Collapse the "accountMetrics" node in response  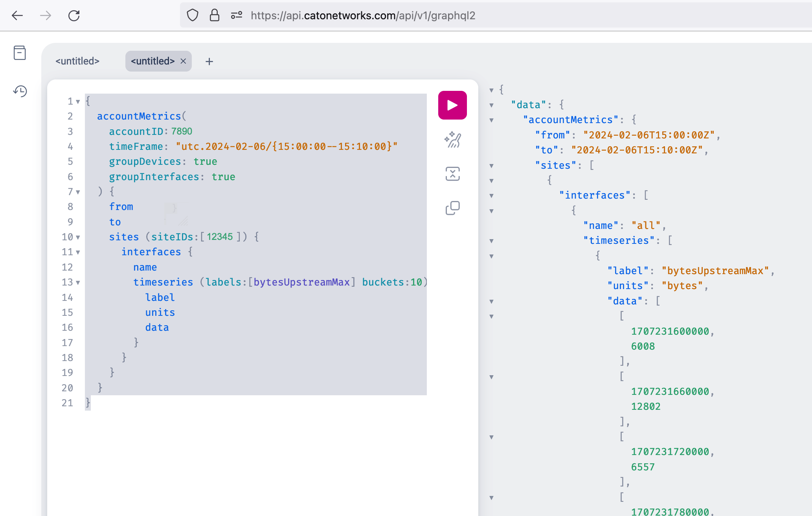(x=491, y=120)
